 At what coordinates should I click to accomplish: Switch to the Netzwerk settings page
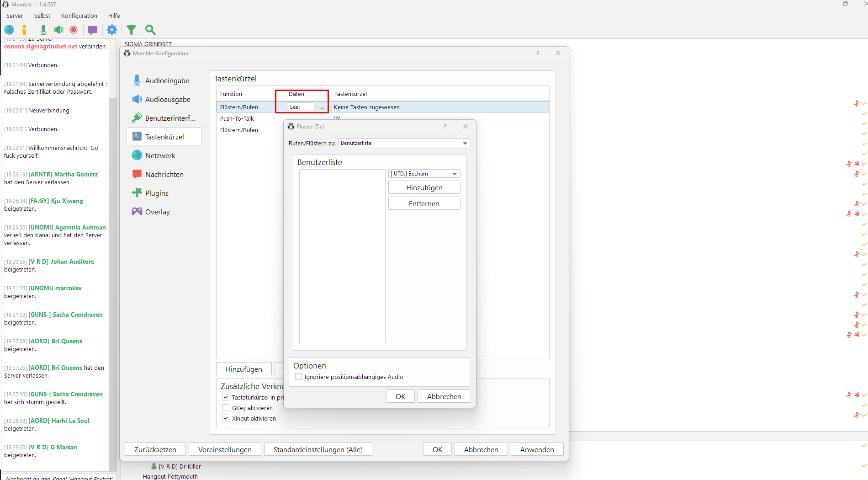pos(164,155)
